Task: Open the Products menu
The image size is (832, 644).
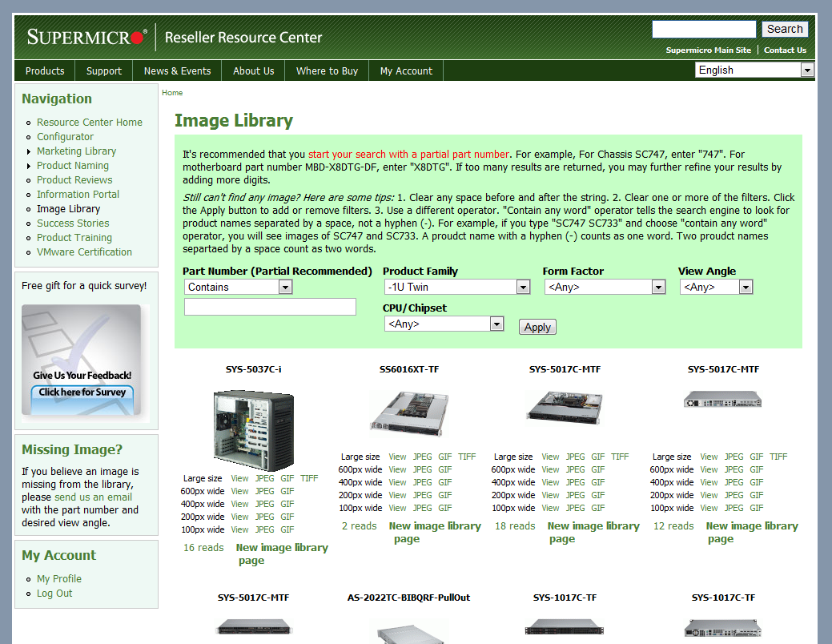Action: coord(45,70)
